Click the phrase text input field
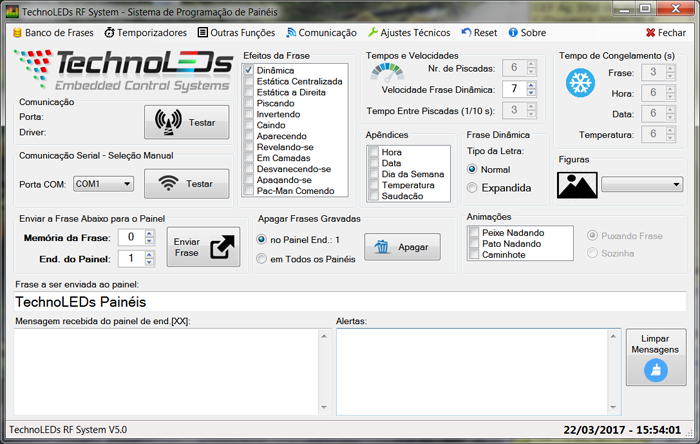The width and height of the screenshot is (700, 444). click(x=350, y=302)
